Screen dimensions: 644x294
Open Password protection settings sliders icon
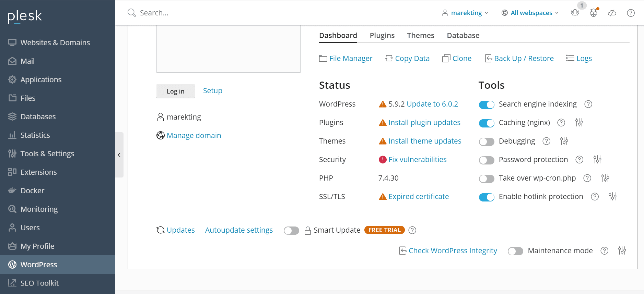597,160
